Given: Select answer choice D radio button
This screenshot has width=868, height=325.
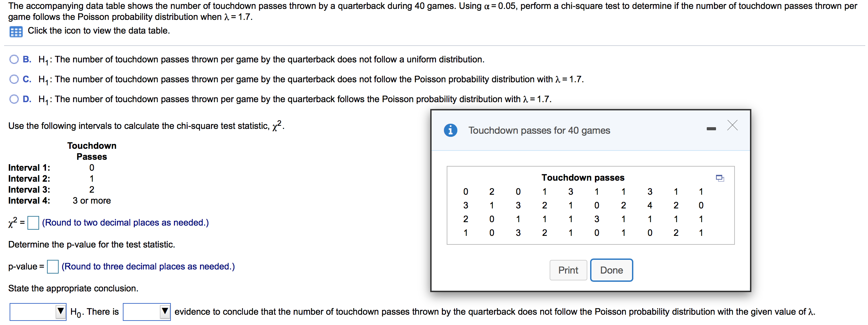Looking at the screenshot, I should [14, 99].
